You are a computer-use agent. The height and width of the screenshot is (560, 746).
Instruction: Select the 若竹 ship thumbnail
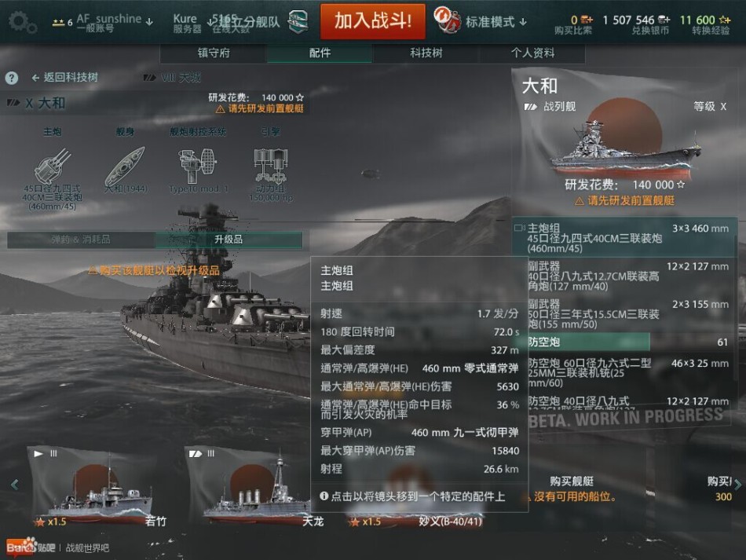point(97,486)
